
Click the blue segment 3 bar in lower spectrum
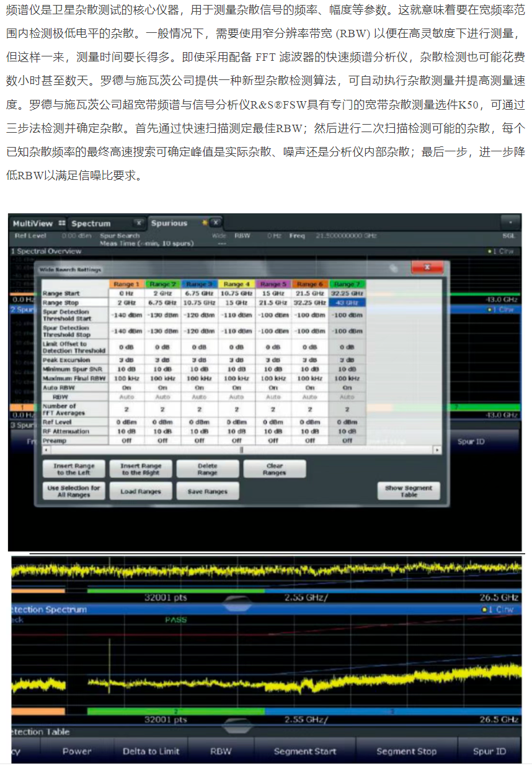click(392, 711)
